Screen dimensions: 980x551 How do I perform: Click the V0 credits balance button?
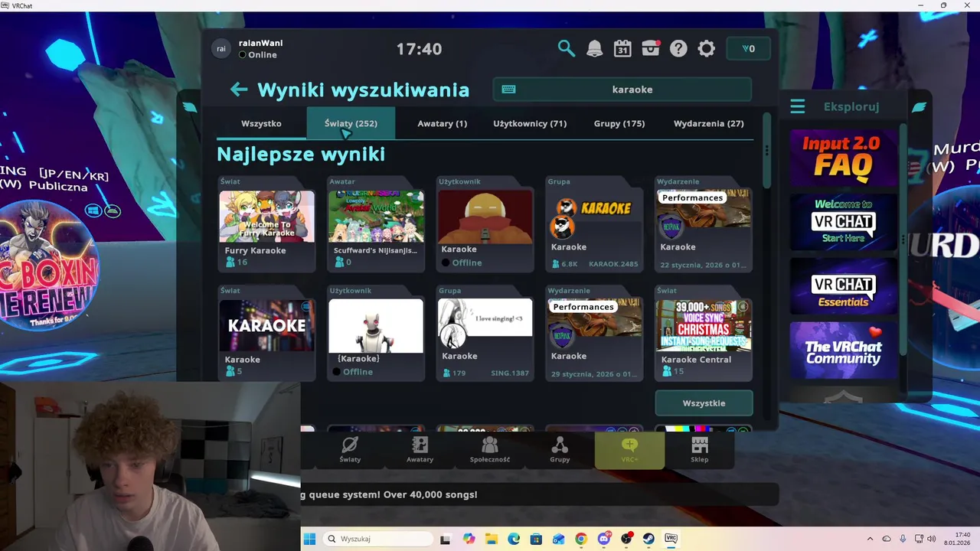(x=748, y=49)
